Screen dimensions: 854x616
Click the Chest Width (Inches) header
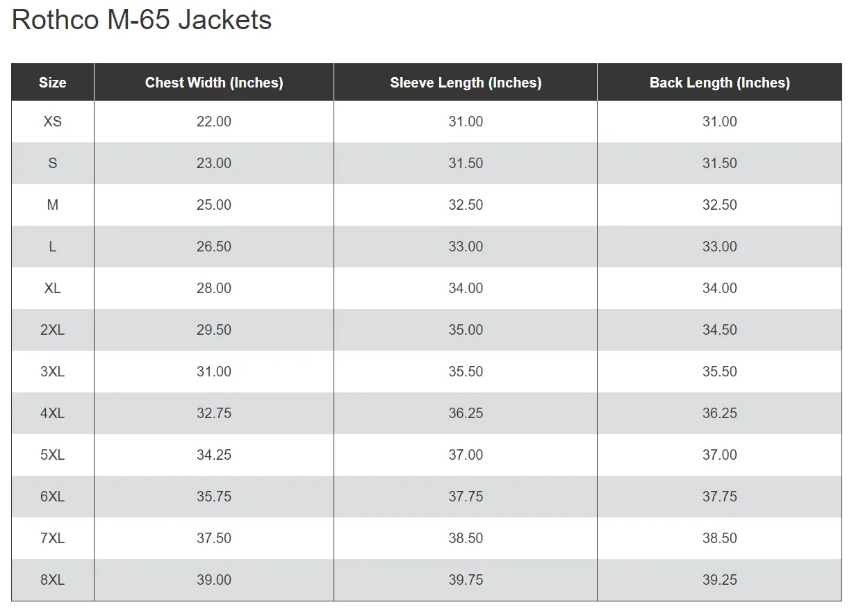click(x=214, y=83)
